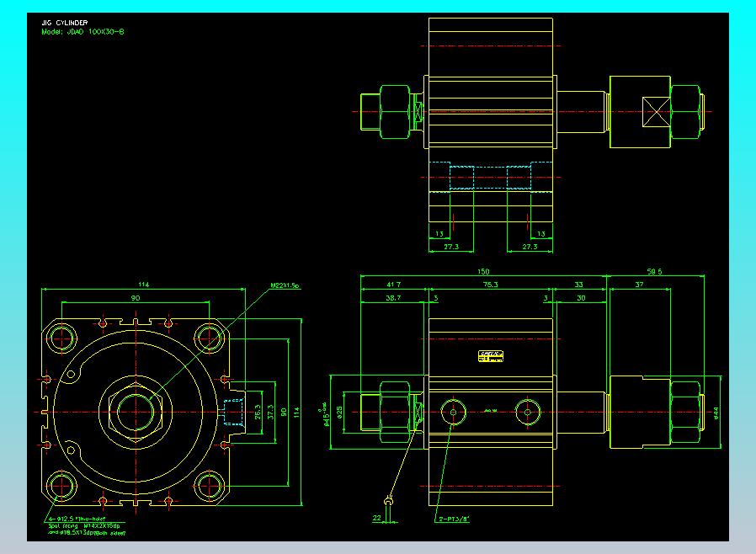Select the 'ø25' diameter dimension
This screenshot has height=554, width=756.
(339, 413)
